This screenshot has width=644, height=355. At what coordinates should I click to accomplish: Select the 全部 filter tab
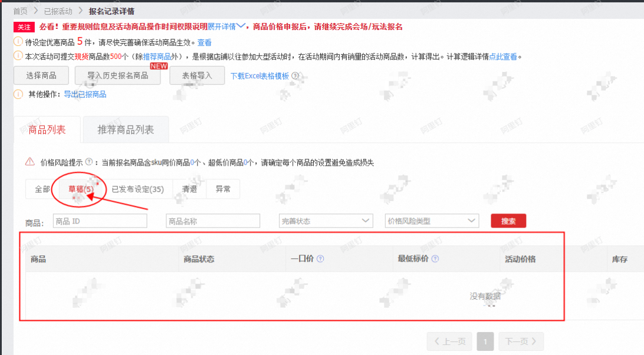pyautogui.click(x=42, y=189)
